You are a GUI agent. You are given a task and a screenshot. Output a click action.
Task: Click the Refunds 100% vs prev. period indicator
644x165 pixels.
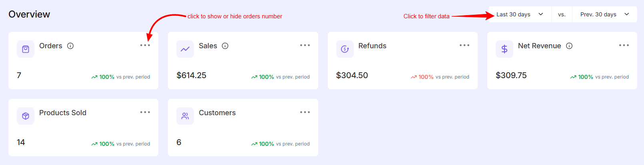tap(440, 77)
